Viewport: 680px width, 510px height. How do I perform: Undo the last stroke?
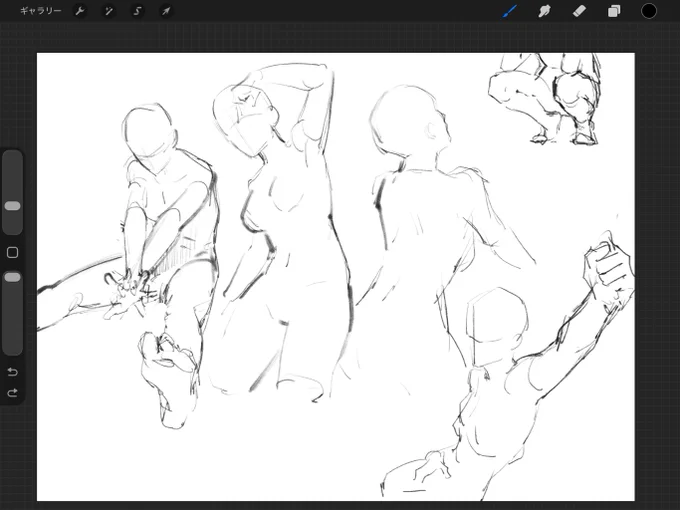[x=13, y=372]
